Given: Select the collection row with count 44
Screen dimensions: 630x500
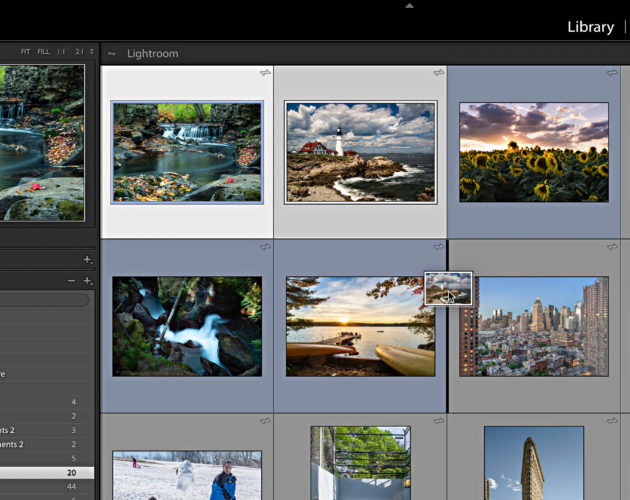Looking at the screenshot, I should coord(47,487).
